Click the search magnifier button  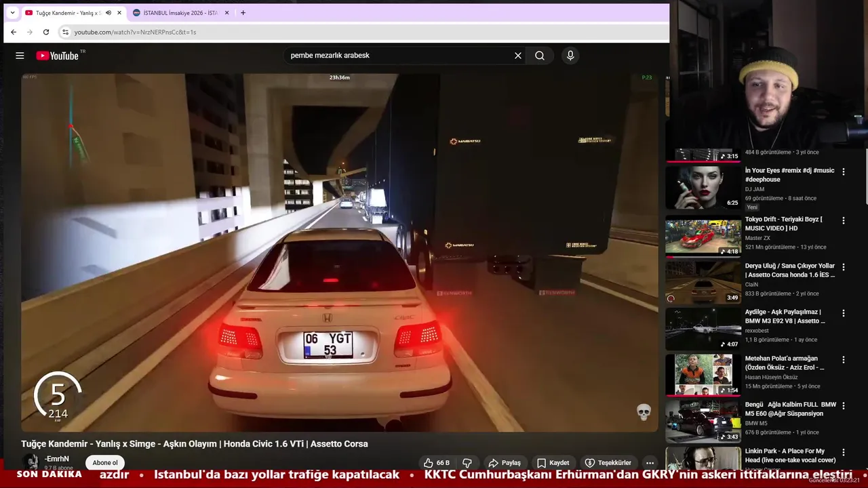(x=540, y=56)
